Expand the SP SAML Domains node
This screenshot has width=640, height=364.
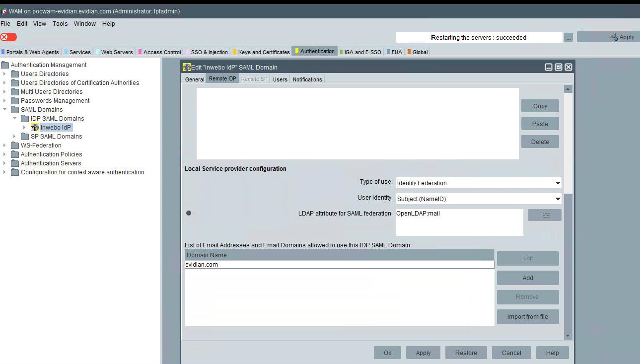[x=14, y=137]
